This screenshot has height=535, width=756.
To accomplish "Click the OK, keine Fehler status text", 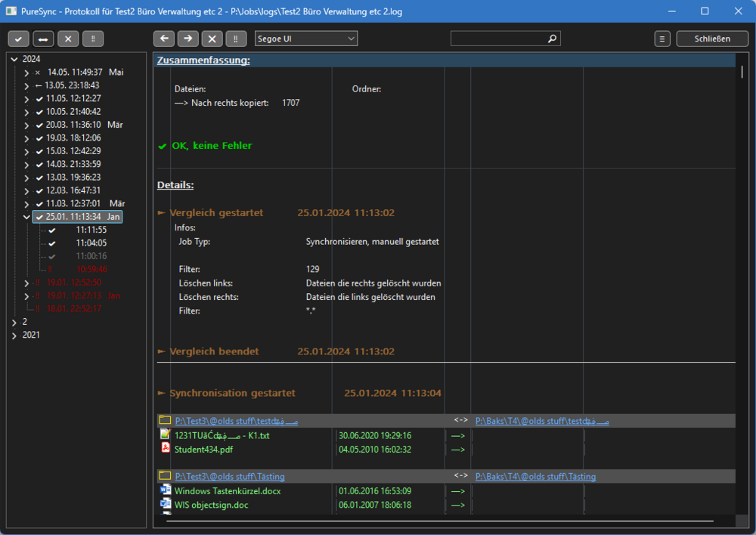I will pos(212,146).
